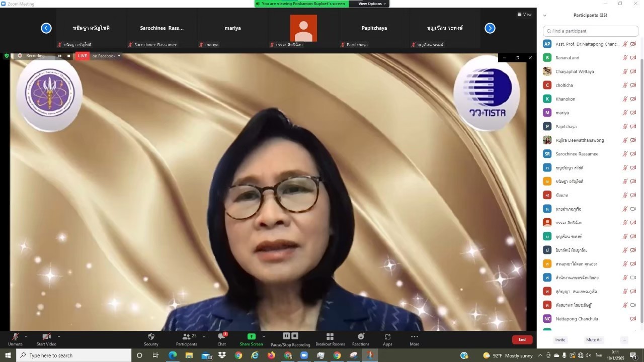Click the Unmute microphone icon

point(15,336)
